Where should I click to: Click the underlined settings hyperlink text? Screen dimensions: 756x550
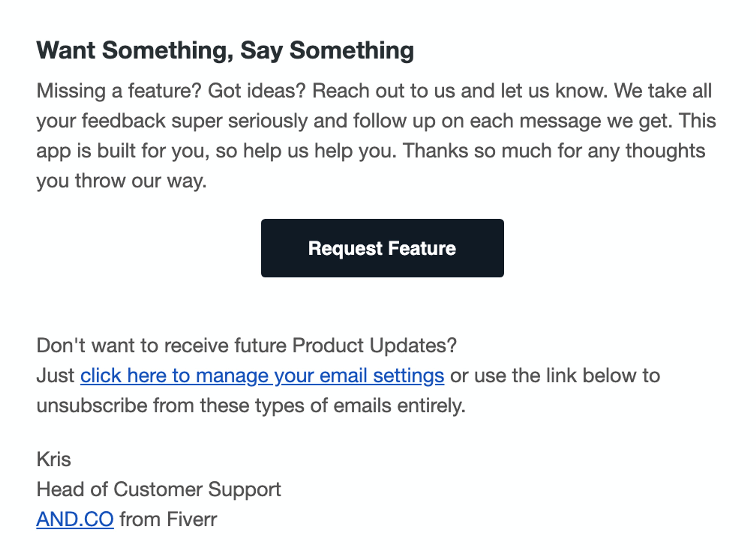(x=262, y=376)
